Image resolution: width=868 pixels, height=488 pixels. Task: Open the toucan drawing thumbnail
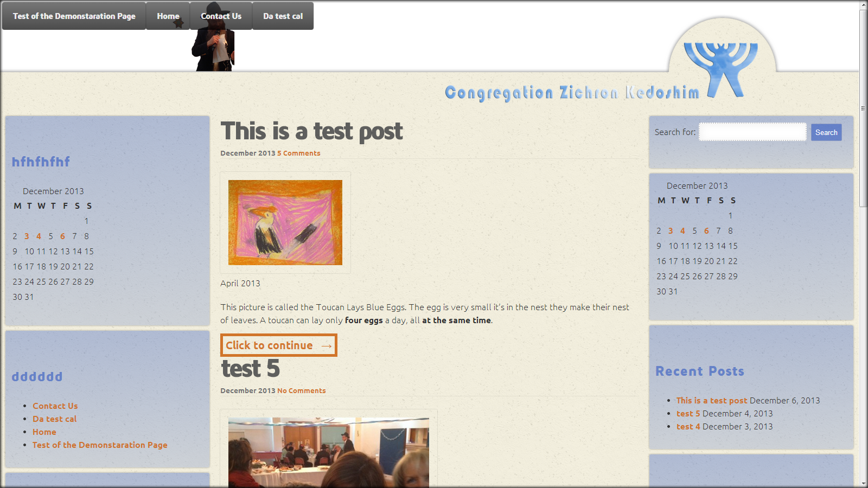pyautogui.click(x=285, y=222)
